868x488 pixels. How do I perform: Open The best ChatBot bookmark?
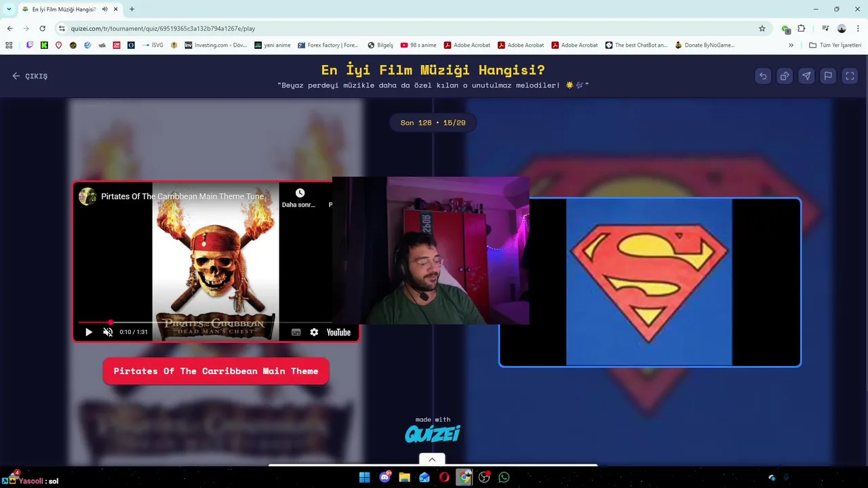click(636, 45)
